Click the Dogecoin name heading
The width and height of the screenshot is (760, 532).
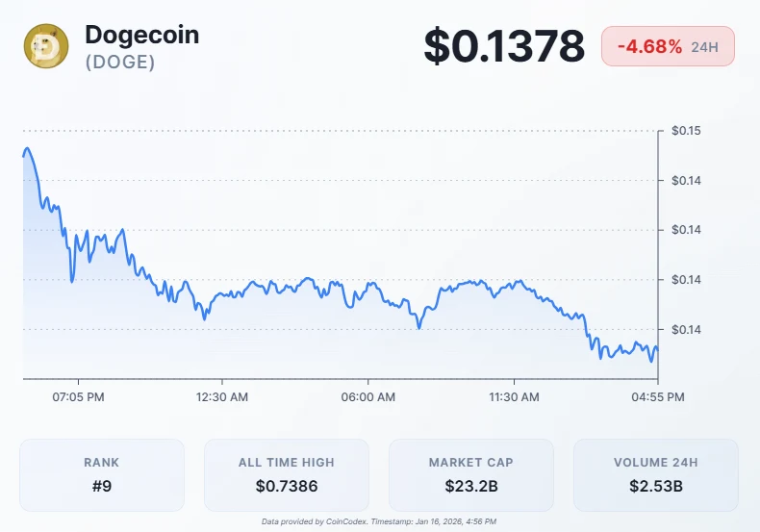coord(142,35)
